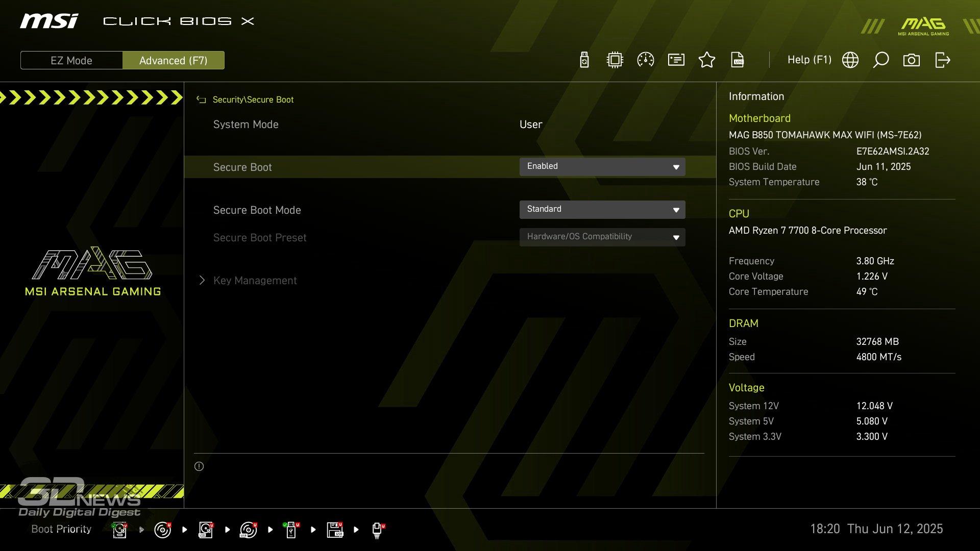Select the Secure Boot setting row label
The height and width of the screenshot is (551, 980).
[242, 167]
